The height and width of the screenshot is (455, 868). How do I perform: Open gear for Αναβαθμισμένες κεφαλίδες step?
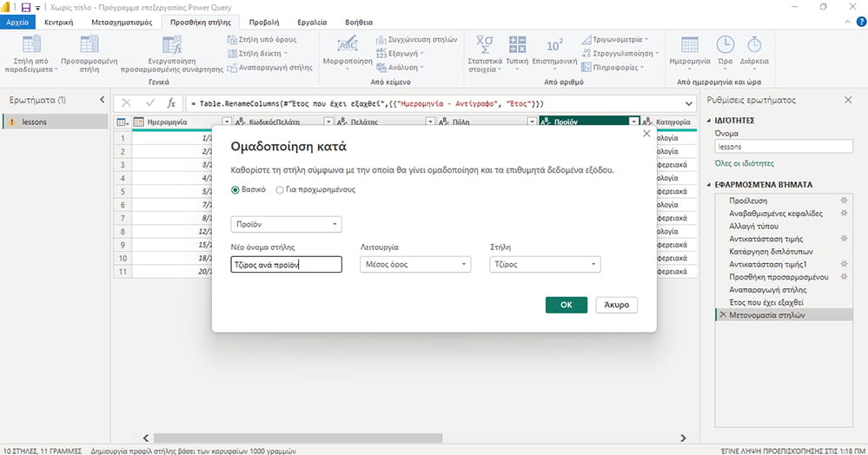(845, 213)
